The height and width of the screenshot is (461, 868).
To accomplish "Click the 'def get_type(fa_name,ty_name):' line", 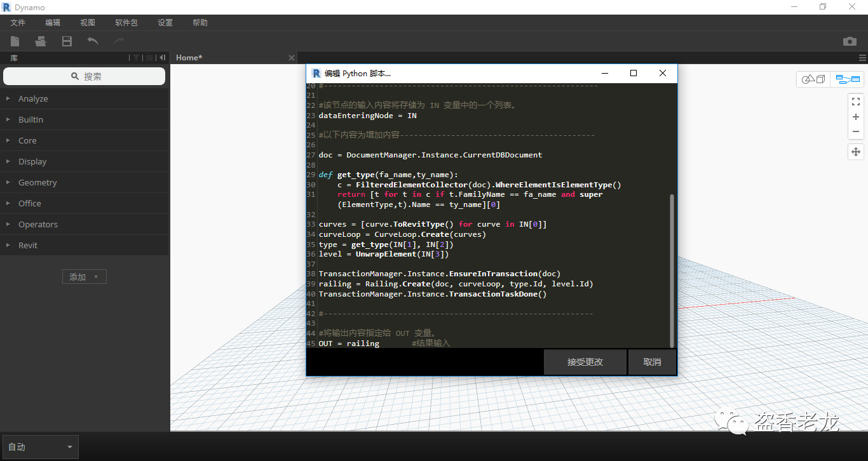I will tap(388, 175).
